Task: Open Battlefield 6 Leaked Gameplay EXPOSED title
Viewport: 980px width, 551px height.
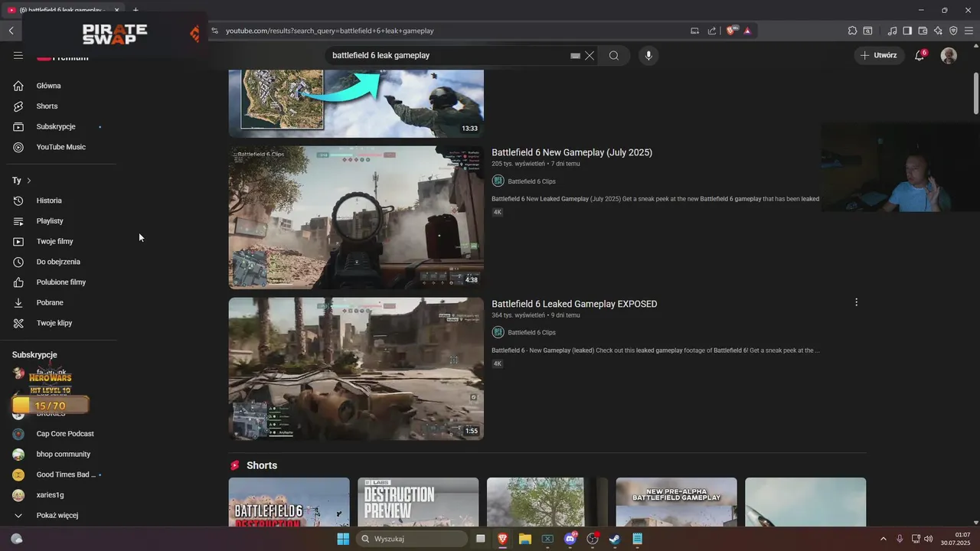Action: click(574, 304)
